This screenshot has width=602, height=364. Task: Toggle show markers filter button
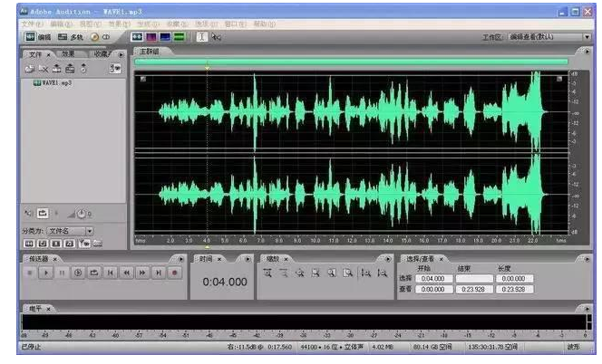pos(84,244)
